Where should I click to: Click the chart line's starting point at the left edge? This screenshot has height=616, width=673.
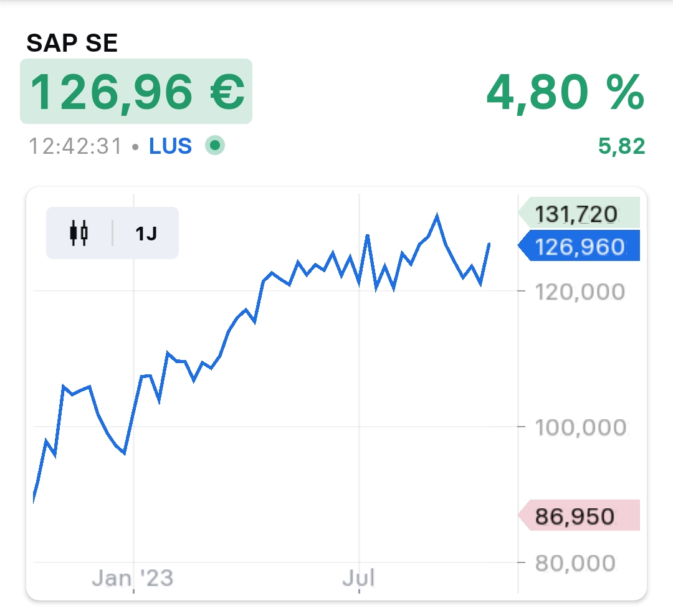33,500
